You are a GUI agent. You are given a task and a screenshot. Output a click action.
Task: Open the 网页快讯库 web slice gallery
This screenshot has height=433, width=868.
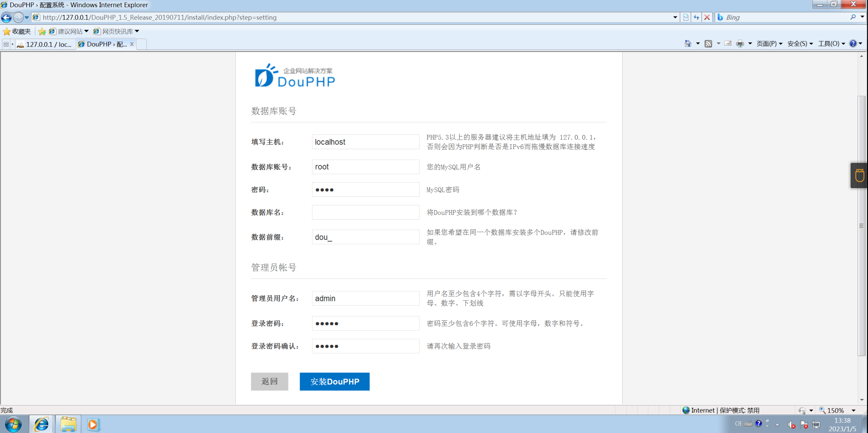(116, 31)
